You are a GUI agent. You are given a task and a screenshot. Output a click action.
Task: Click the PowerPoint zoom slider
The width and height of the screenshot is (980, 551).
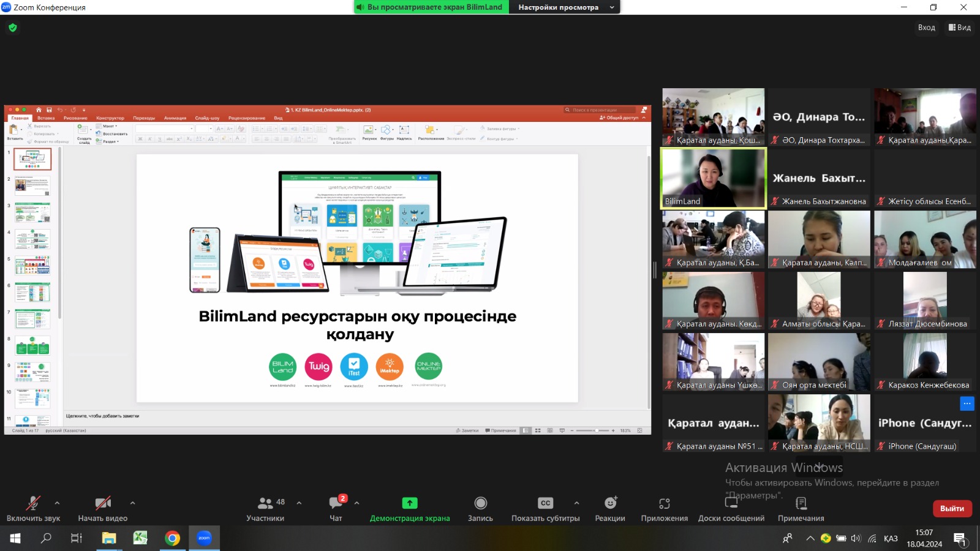tap(592, 430)
